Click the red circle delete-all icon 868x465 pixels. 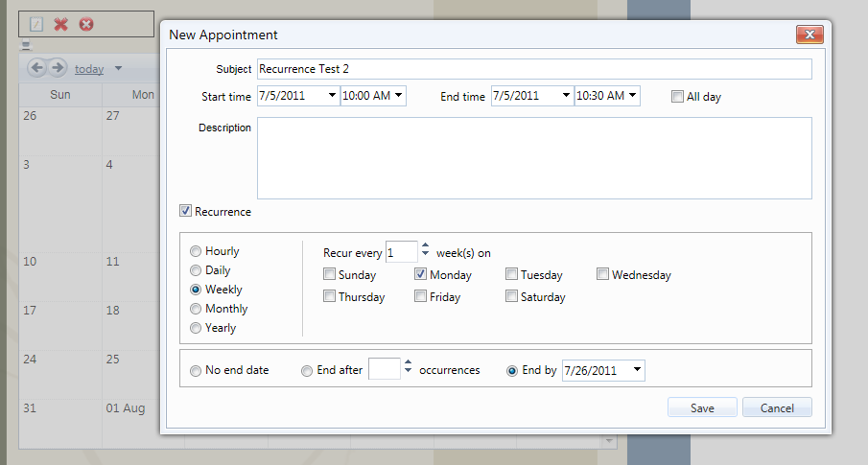[86, 24]
